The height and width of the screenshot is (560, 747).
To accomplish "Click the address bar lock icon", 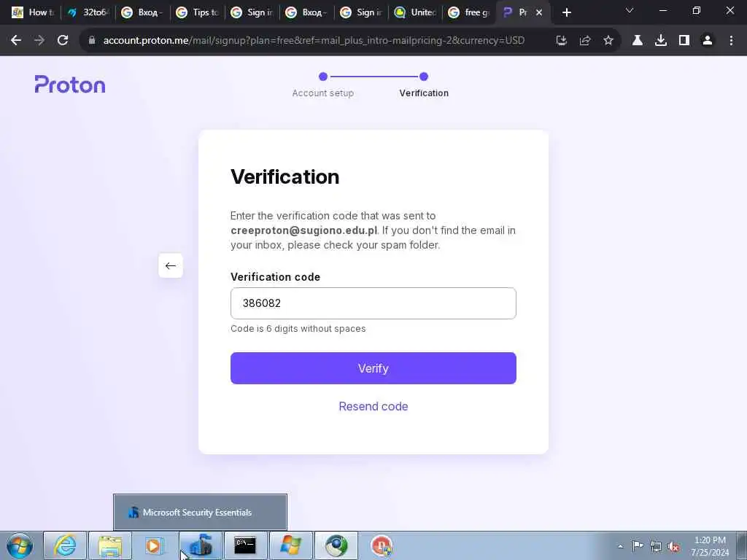I will pos(92,41).
